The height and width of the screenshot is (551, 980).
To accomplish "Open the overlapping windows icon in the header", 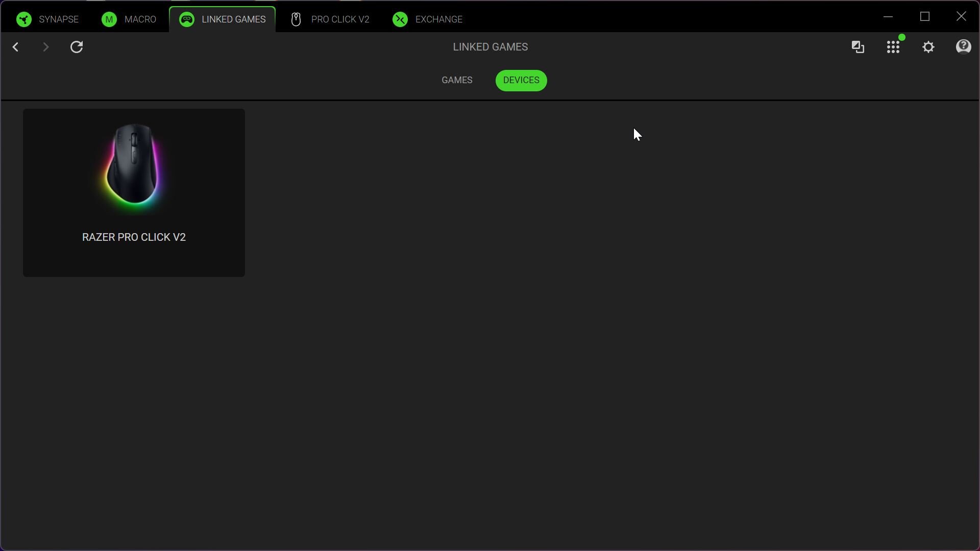I will click(858, 47).
